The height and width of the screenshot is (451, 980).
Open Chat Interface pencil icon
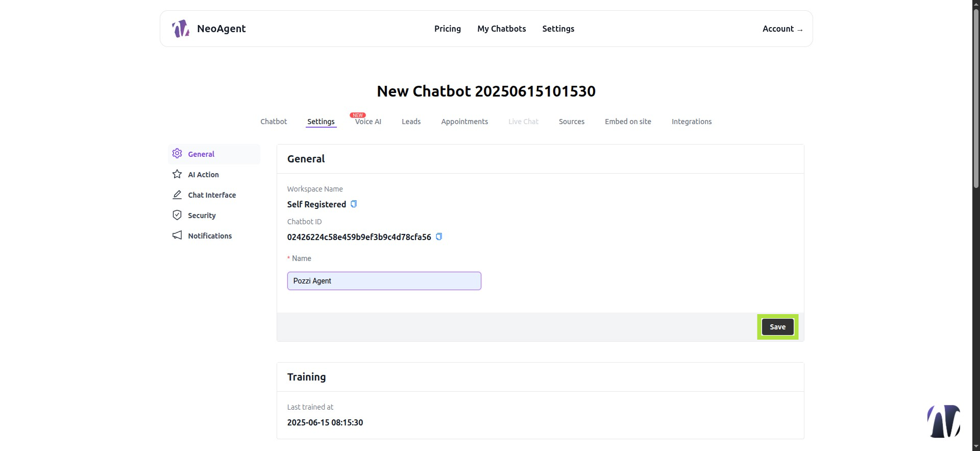177,195
